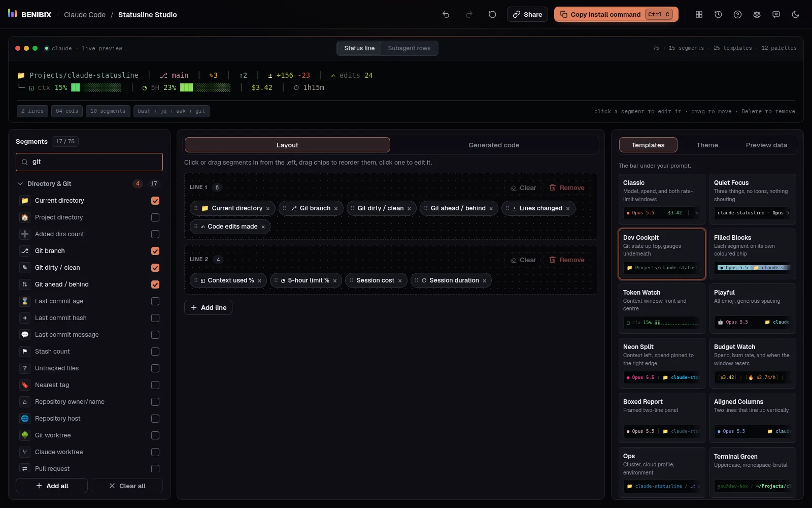Image resolution: width=812 pixels, height=508 pixels.
Task: Remove Line 2 from the layout
Action: (x=567, y=260)
